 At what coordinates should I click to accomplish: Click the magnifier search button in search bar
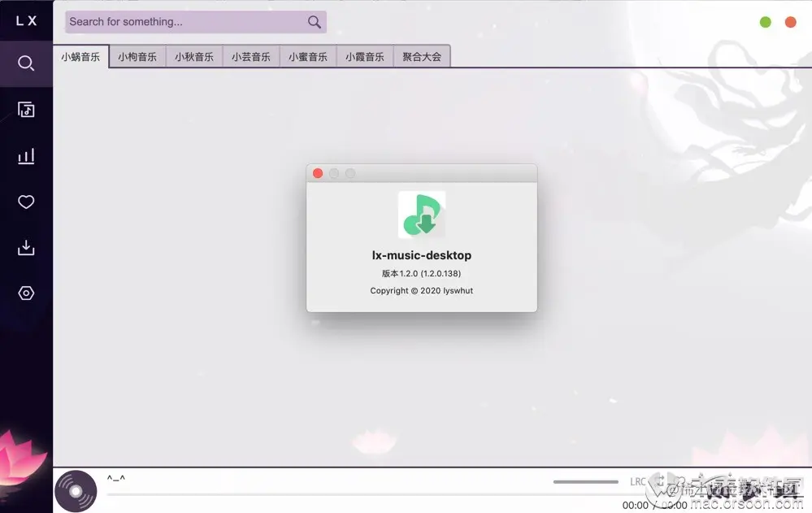(x=315, y=22)
